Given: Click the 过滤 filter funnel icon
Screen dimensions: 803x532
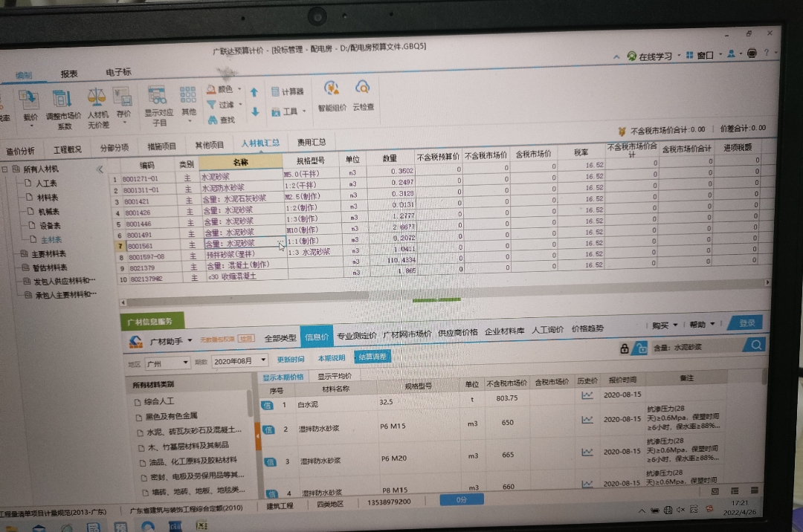Looking at the screenshot, I should pyautogui.click(x=211, y=105).
